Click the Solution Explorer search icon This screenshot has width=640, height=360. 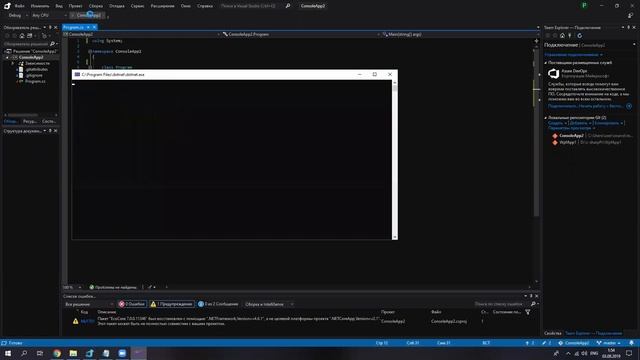coord(52,44)
